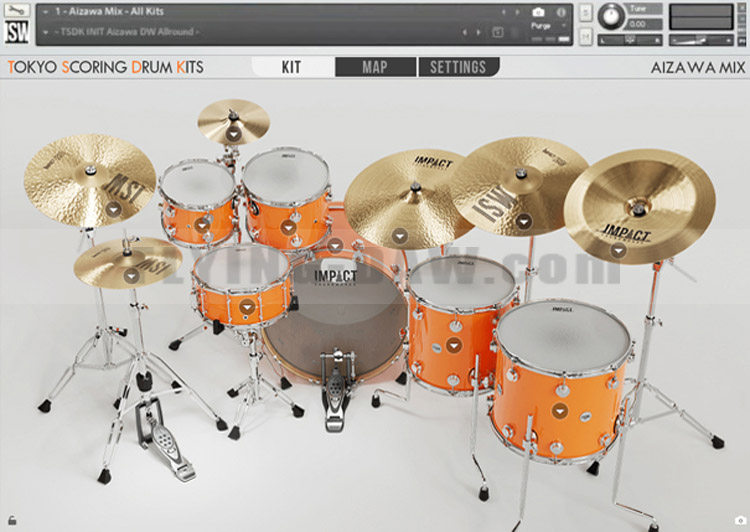Screen dimensions: 750x532
Task: Click the tune value field 0.00
Action: tap(644, 24)
